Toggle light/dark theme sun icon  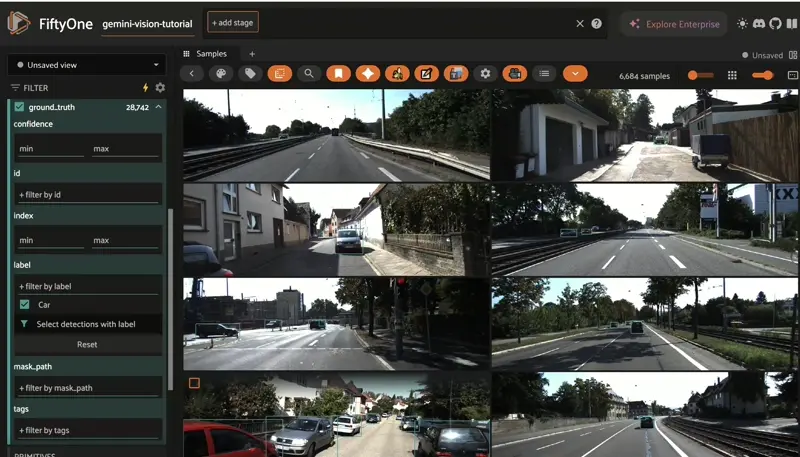pyautogui.click(x=742, y=24)
